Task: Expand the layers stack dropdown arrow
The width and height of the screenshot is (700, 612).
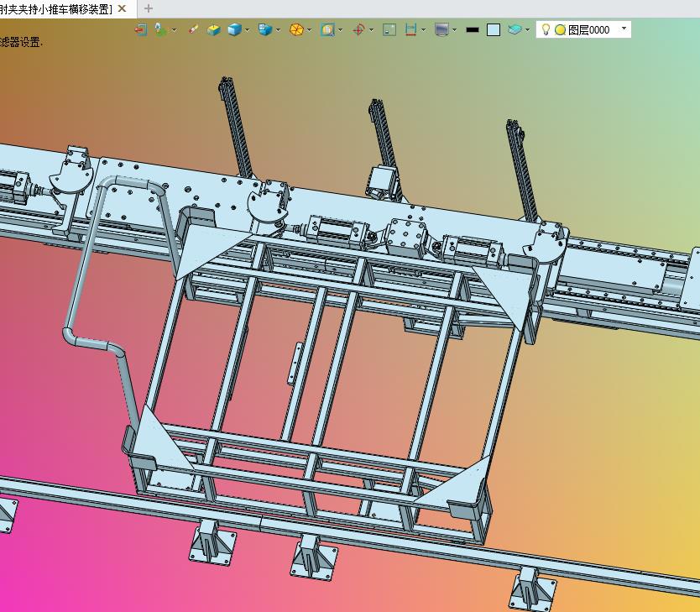Action: pyautogui.click(x=528, y=30)
